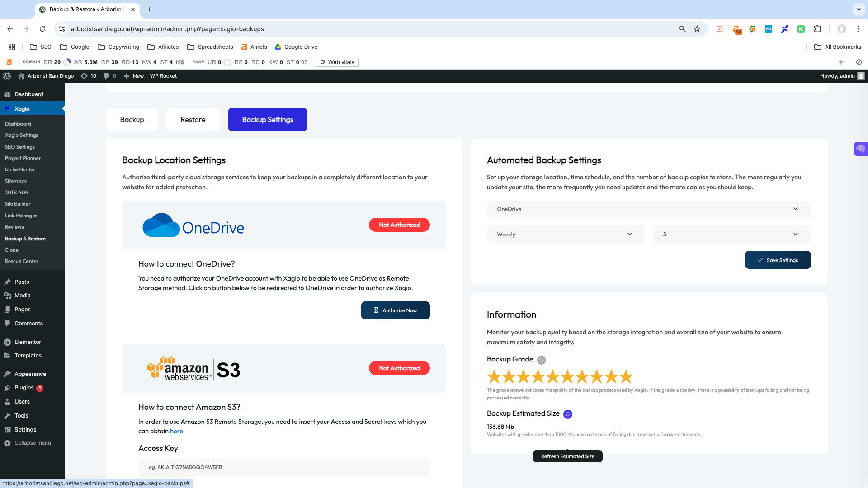Open the Google Drive bookmark
Image resolution: width=868 pixels, height=488 pixels.
296,47
